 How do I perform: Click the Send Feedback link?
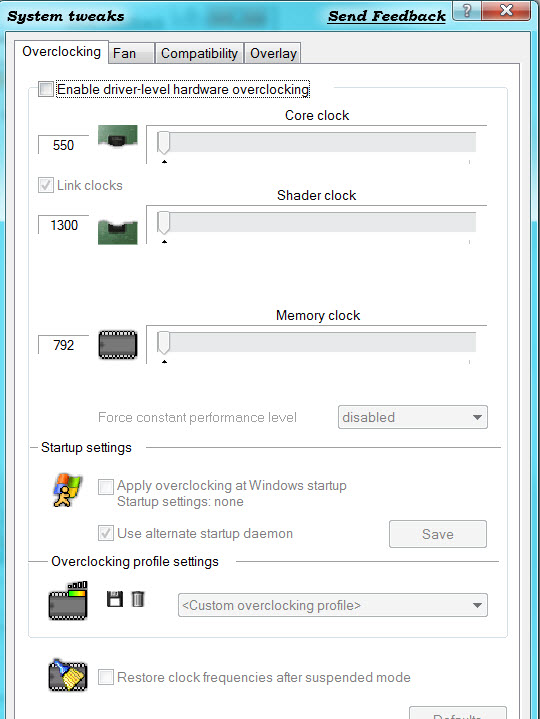(386, 17)
